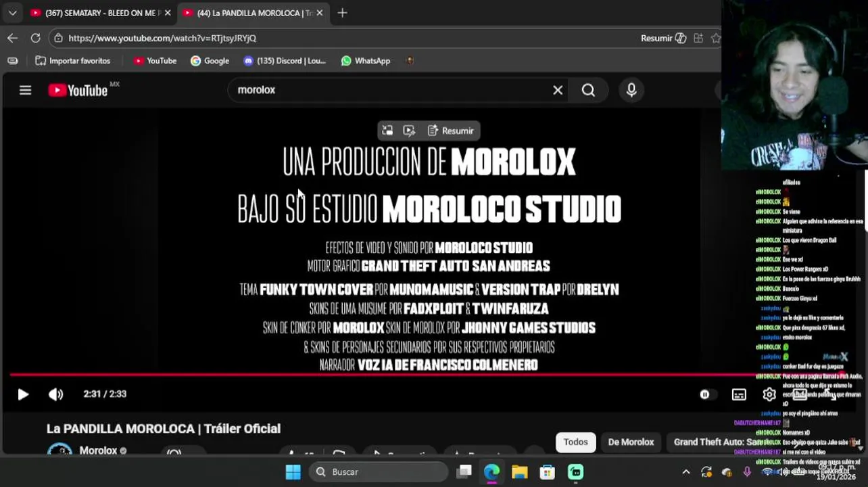Click the 2:31 / 2:33 time display

(x=105, y=394)
